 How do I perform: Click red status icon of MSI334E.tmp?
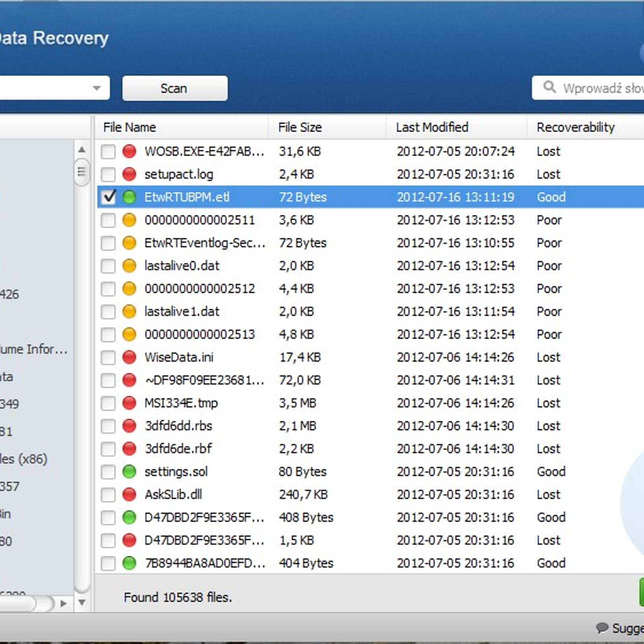point(129,403)
